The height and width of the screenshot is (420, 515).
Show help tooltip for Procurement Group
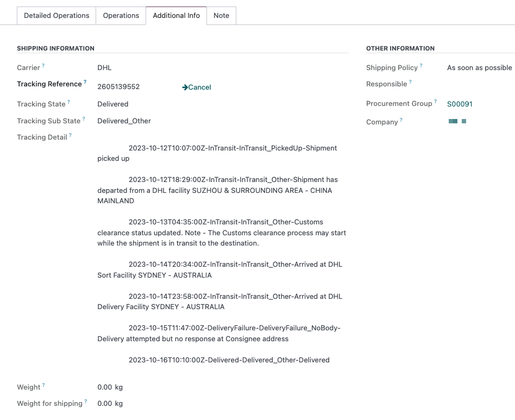pyautogui.click(x=436, y=102)
